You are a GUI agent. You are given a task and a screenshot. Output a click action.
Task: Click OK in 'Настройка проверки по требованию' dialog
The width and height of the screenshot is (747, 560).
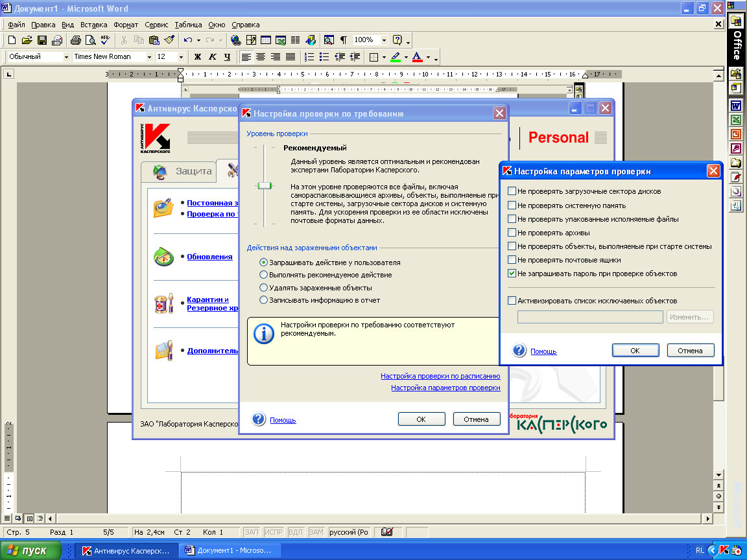[421, 419]
